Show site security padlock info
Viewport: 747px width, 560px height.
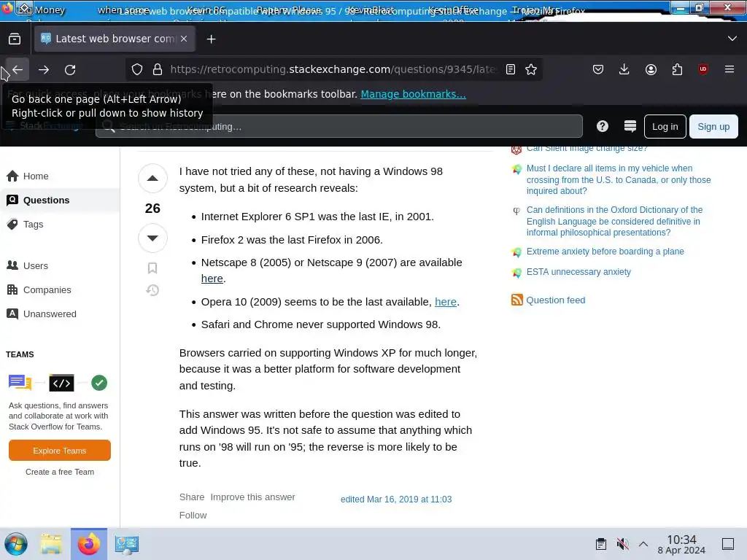[x=158, y=69]
